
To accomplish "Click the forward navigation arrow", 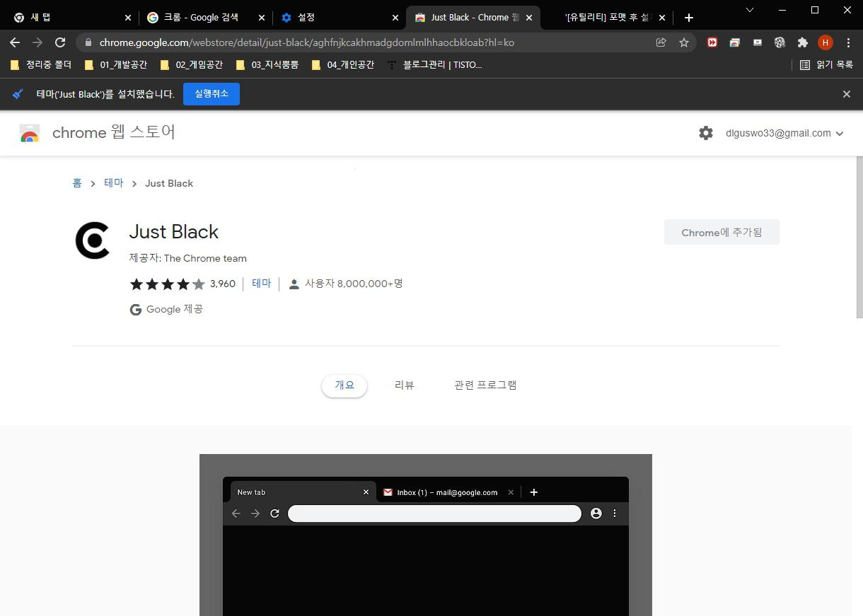I will coord(37,42).
